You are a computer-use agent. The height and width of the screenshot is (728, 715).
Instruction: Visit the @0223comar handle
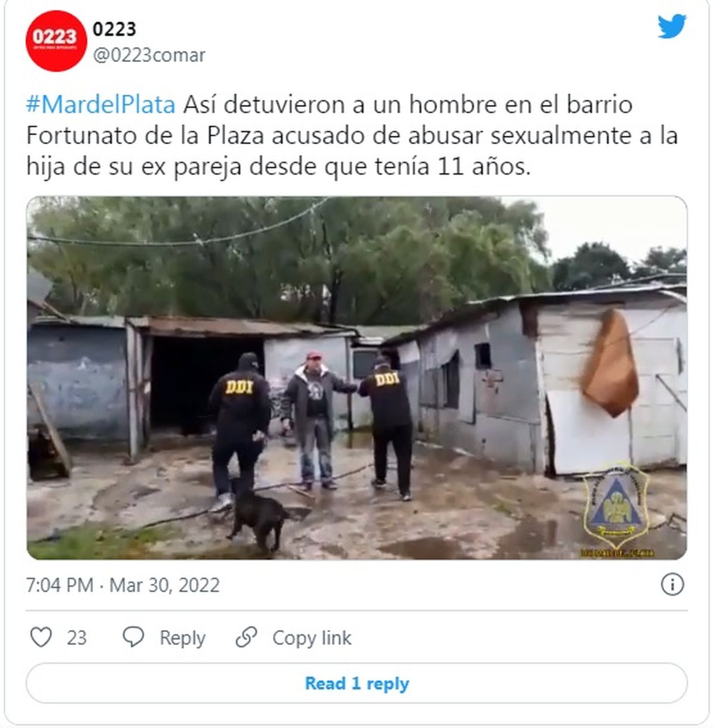149,55
